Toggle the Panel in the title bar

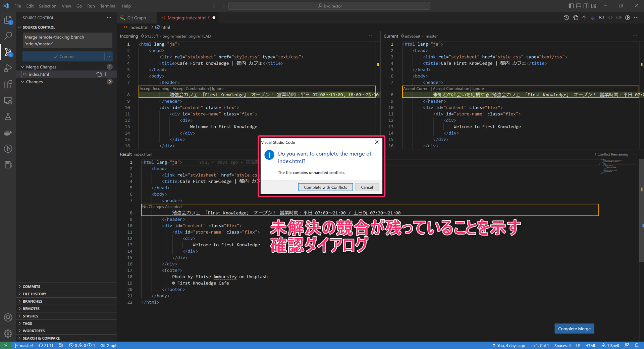click(578, 6)
